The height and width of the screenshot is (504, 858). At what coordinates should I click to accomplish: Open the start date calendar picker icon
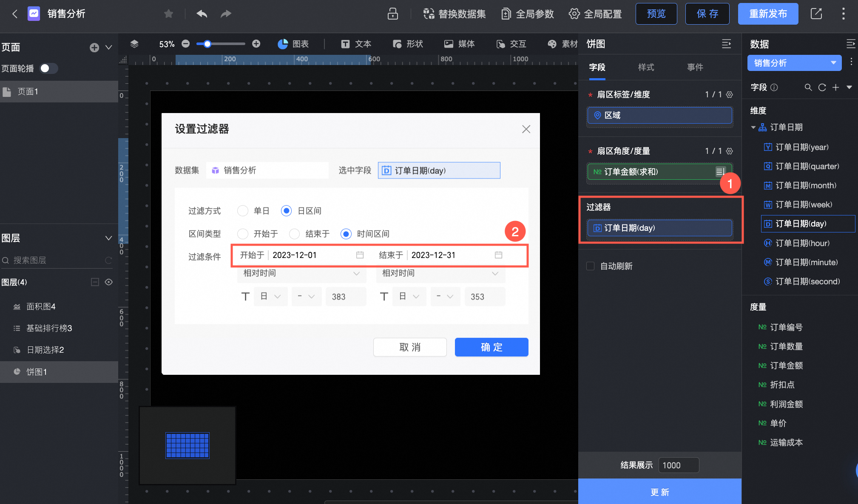pyautogui.click(x=360, y=255)
